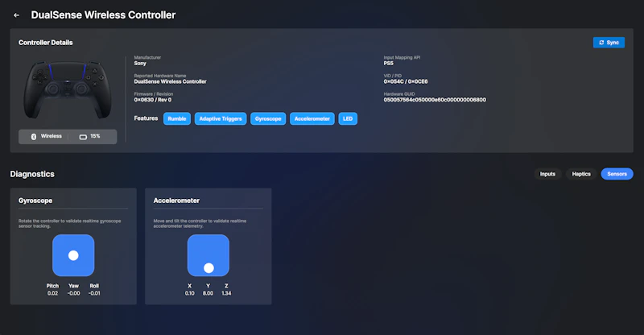Select the Adaptive Triggers feature chip
This screenshot has height=335, width=644.
click(221, 119)
